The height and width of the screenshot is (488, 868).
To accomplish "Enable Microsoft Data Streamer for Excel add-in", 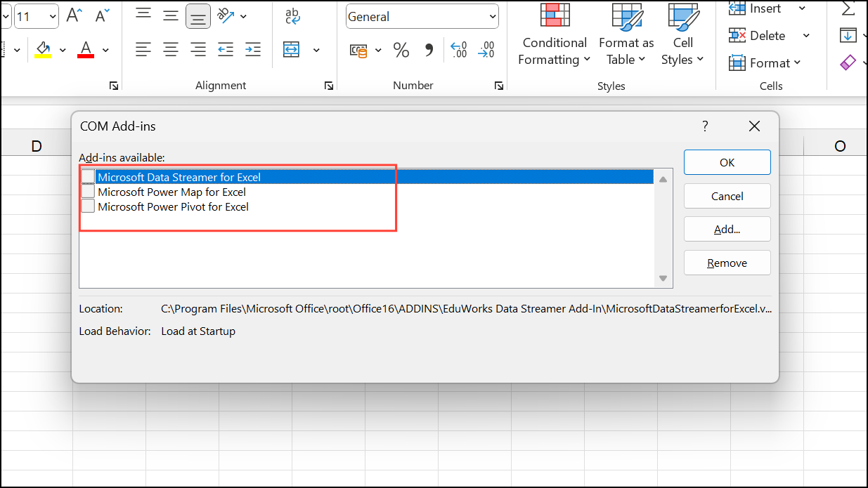I will (x=87, y=176).
